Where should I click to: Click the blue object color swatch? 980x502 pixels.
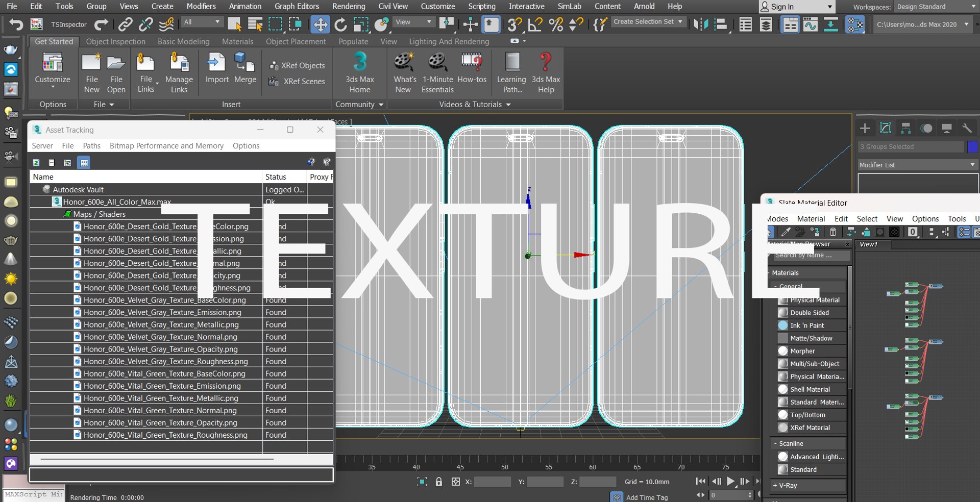[972, 146]
